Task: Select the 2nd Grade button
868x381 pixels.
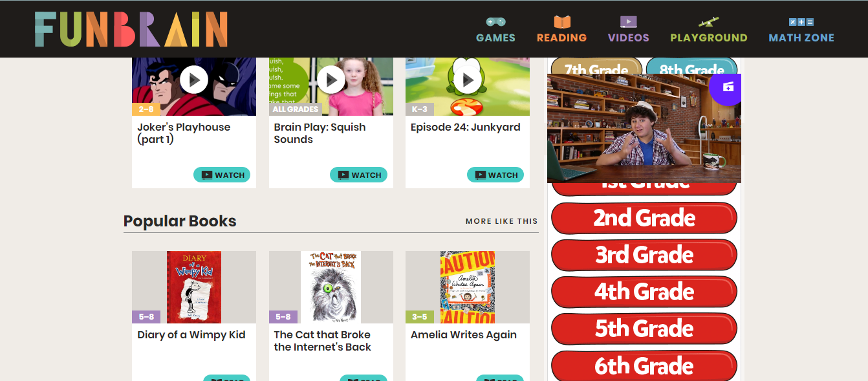Action: click(644, 218)
